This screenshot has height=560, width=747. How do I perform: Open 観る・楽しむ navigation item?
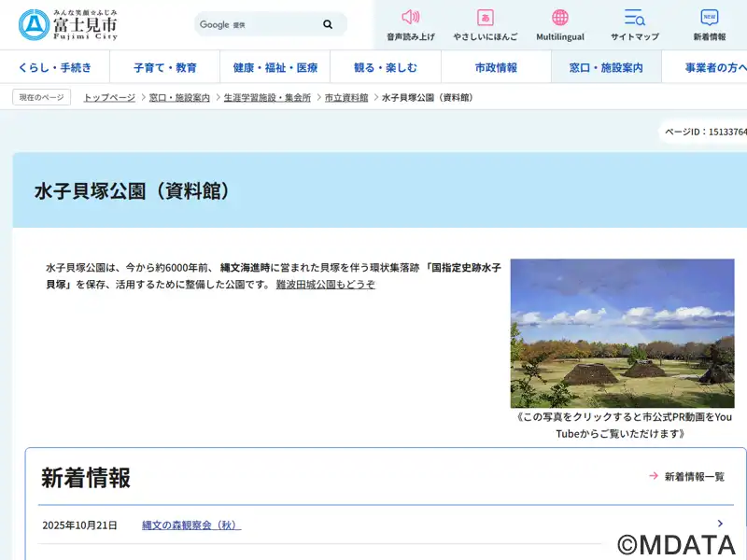pos(386,67)
